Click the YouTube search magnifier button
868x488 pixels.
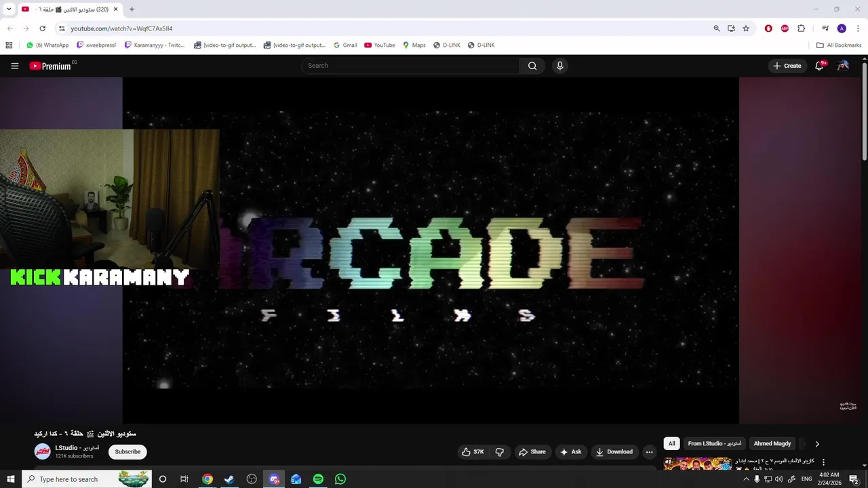pyautogui.click(x=532, y=66)
